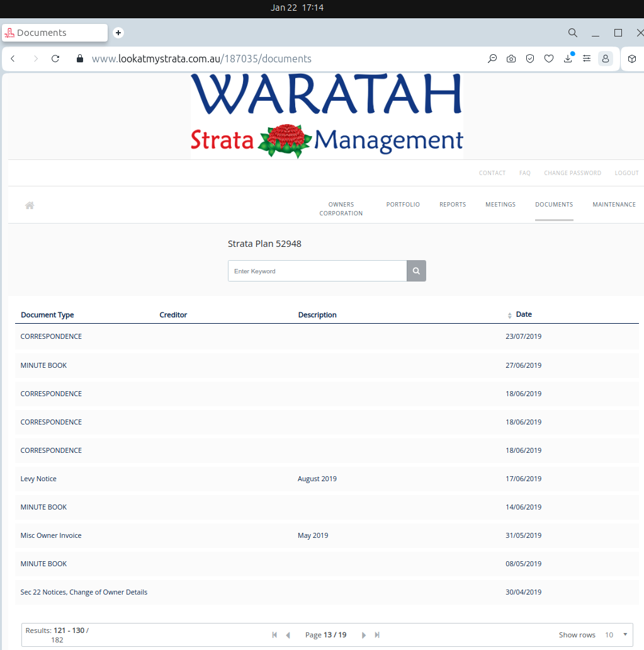Click the camera snapshot icon
This screenshot has width=644, height=650.
[511, 59]
